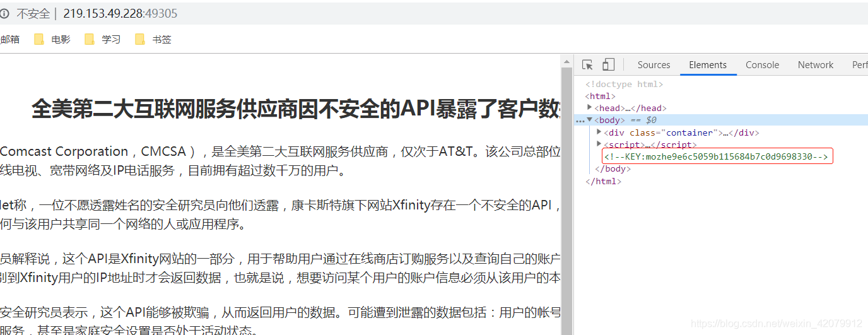Open the 学习 bookmark folder
The width and height of the screenshot is (868, 335).
pos(102,39)
